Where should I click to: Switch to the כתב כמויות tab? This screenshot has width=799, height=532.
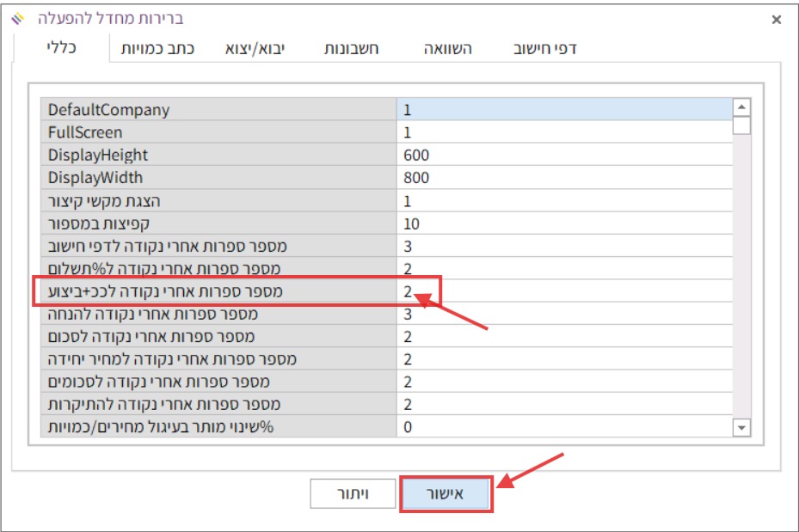point(157,49)
